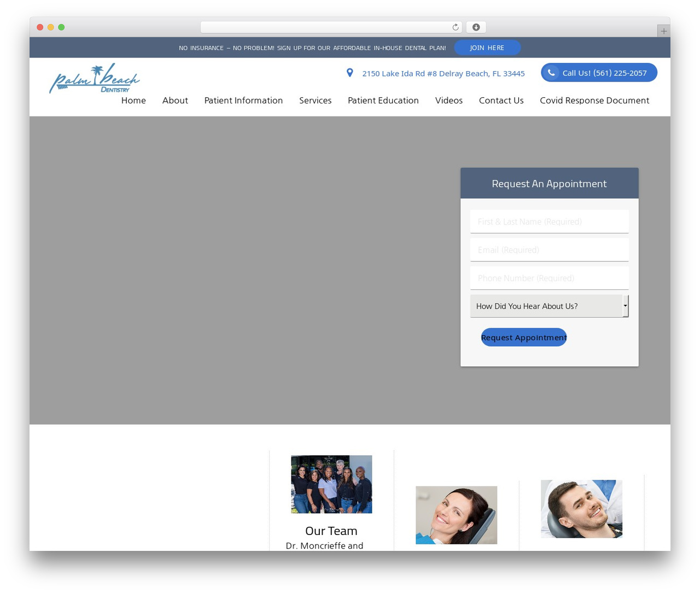This screenshot has width=700, height=593.
Task: Go to the Home menu item
Action: click(x=133, y=101)
